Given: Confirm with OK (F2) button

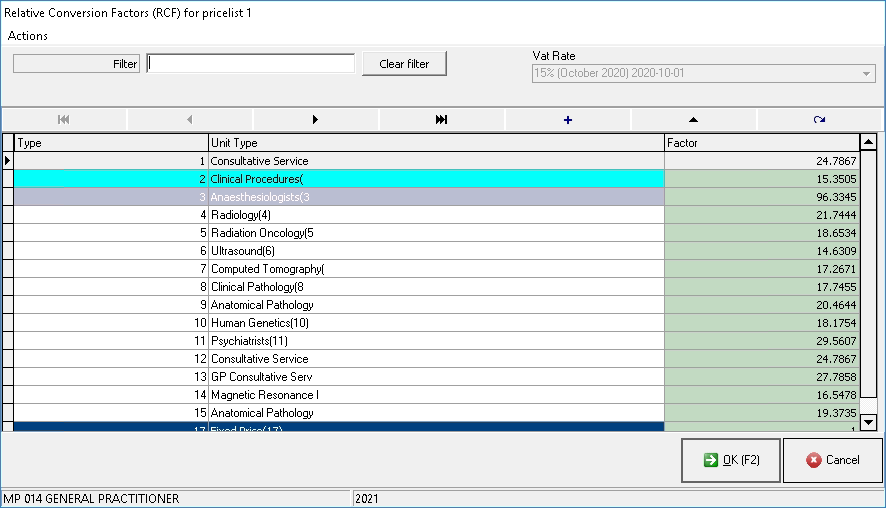Looking at the screenshot, I should (730, 460).
